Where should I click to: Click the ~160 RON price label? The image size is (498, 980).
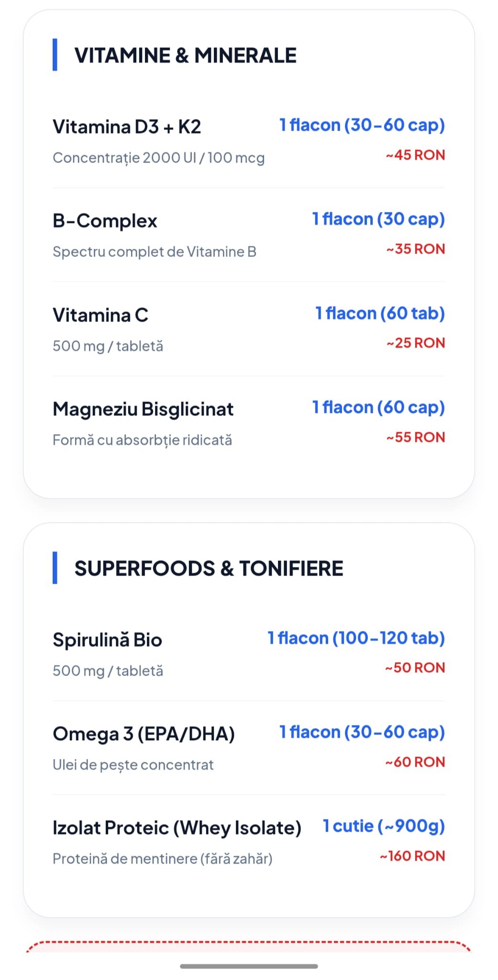pyautogui.click(x=412, y=856)
